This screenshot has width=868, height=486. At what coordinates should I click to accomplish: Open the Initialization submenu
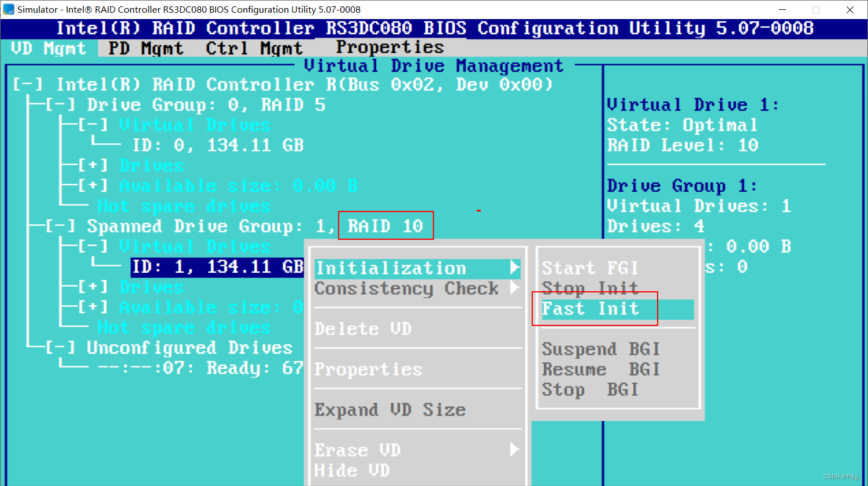417,268
